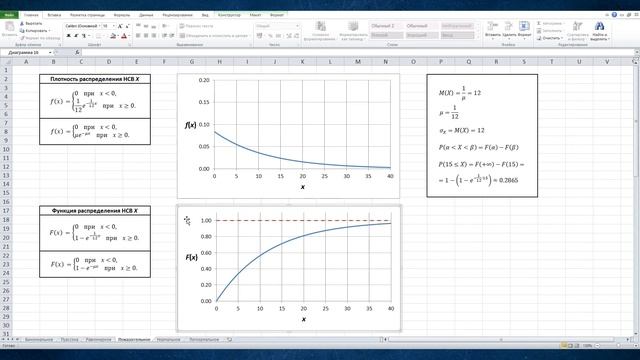Open the Формулы ribbon tab
The height and width of the screenshot is (360, 640).
point(122,15)
